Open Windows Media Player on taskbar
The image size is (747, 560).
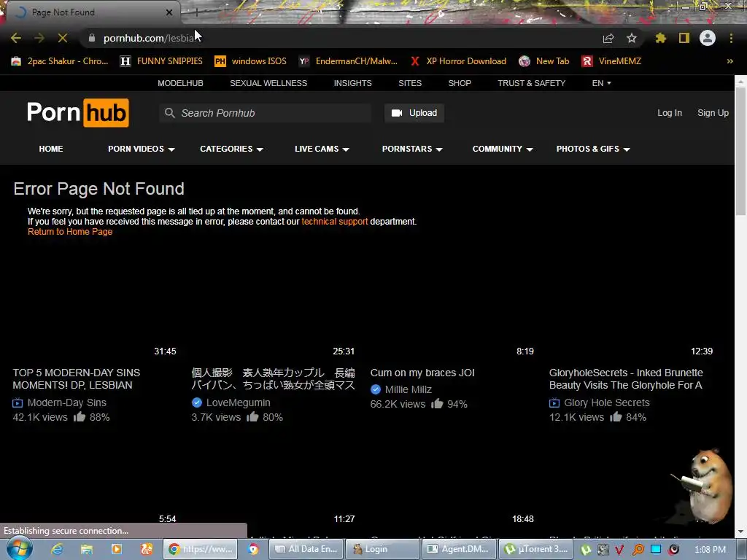point(116,549)
